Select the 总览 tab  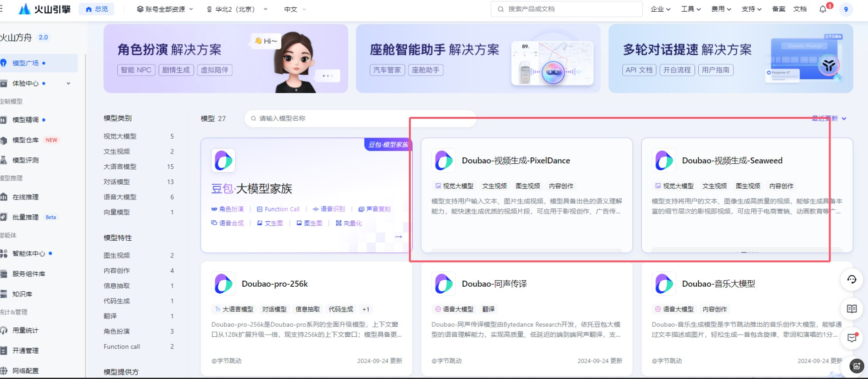96,9
